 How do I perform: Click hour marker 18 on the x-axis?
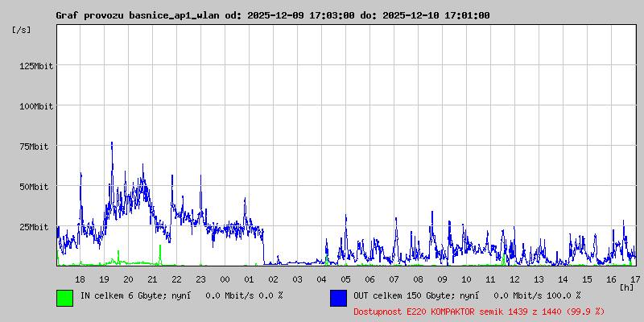pos(80,279)
